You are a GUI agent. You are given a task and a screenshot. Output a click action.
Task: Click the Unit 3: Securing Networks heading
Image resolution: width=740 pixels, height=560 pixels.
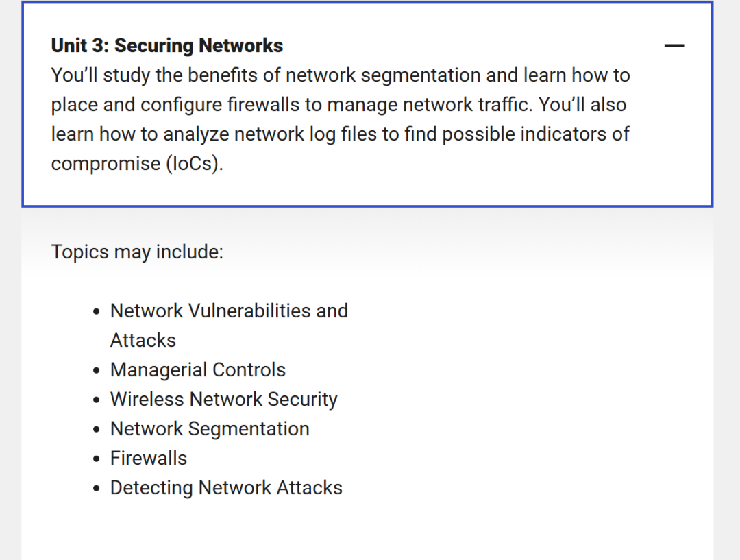pyautogui.click(x=167, y=46)
